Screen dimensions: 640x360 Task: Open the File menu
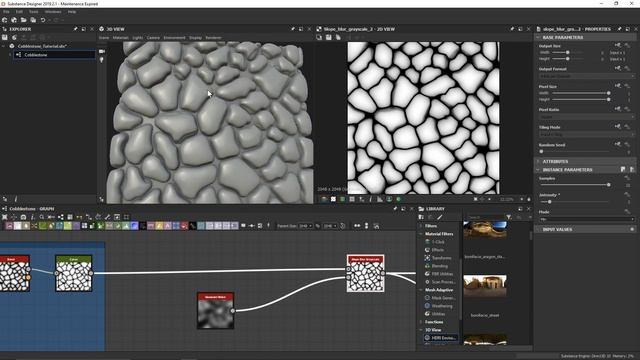point(6,12)
